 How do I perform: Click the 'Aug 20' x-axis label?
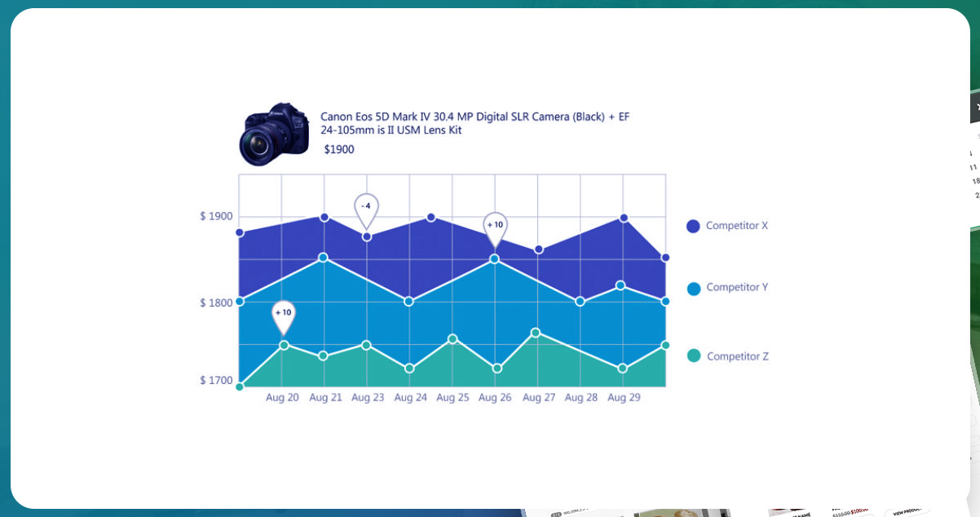click(x=282, y=398)
